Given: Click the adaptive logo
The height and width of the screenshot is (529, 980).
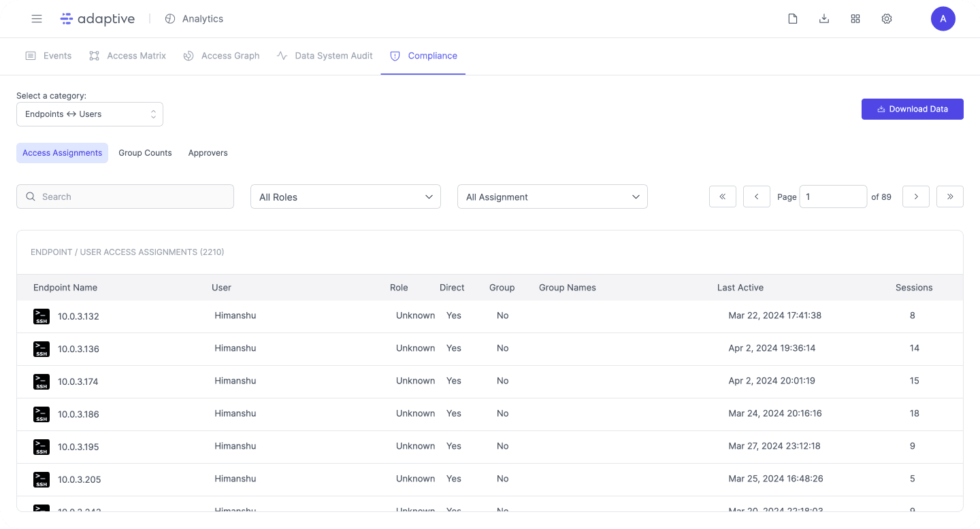Looking at the screenshot, I should click(x=97, y=19).
